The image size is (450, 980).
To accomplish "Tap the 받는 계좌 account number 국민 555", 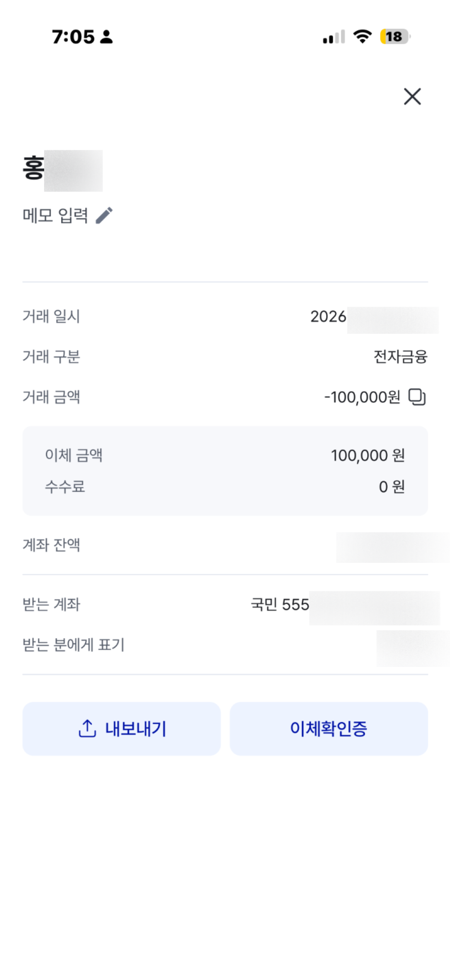I will pyautogui.click(x=345, y=604).
